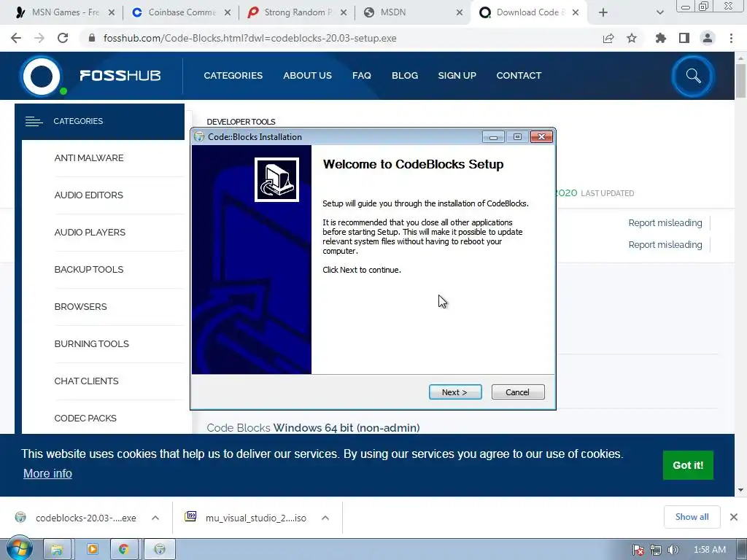Select BROWSERS category
Image resolution: width=747 pixels, height=560 pixels.
(80, 307)
